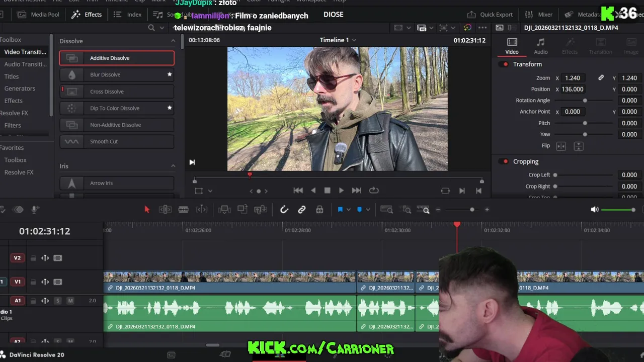644x362 pixels.
Task: Click the effects search magnifier icon
Action: [x=151, y=28]
